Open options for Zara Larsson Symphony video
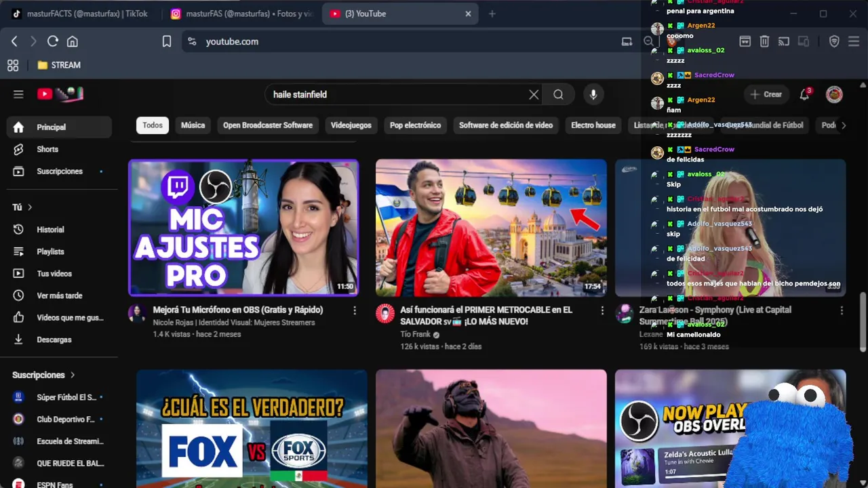The width and height of the screenshot is (868, 488). point(842,310)
